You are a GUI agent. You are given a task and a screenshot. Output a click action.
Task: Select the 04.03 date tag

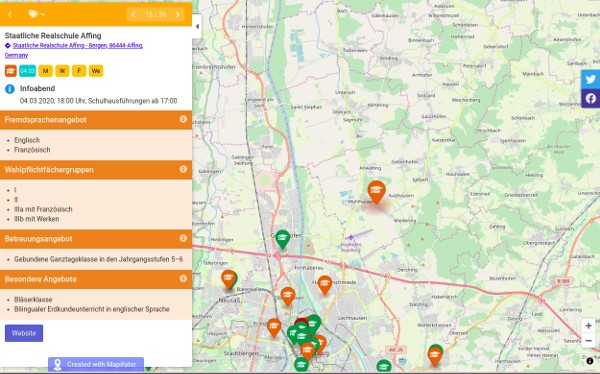tap(27, 71)
